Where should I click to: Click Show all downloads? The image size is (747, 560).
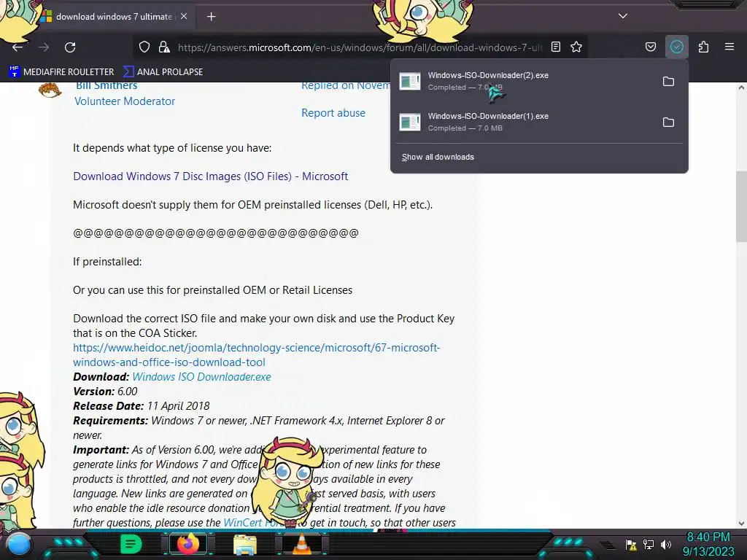click(x=438, y=157)
